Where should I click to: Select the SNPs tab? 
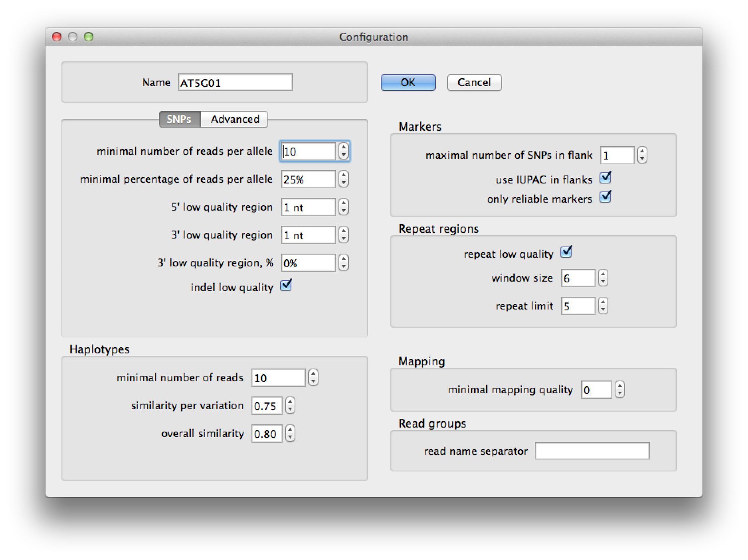click(179, 119)
